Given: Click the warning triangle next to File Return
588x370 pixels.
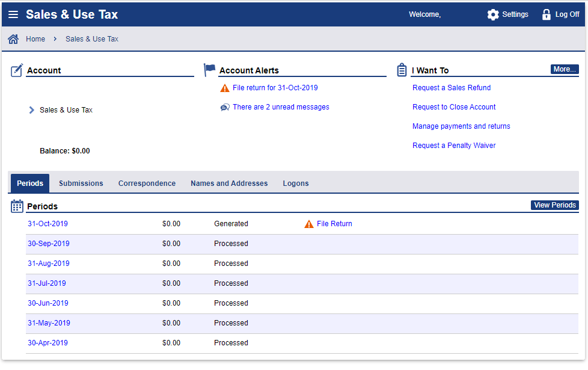Looking at the screenshot, I should (x=309, y=223).
